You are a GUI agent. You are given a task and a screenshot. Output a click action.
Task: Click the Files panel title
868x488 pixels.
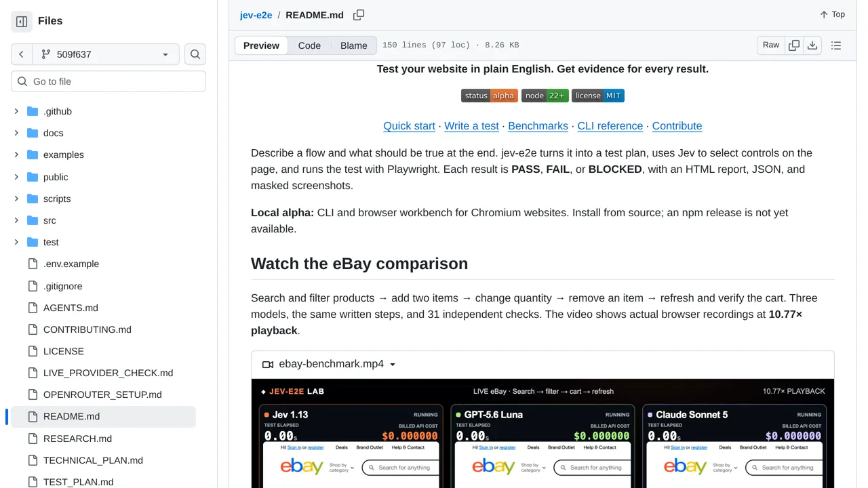[x=50, y=21]
